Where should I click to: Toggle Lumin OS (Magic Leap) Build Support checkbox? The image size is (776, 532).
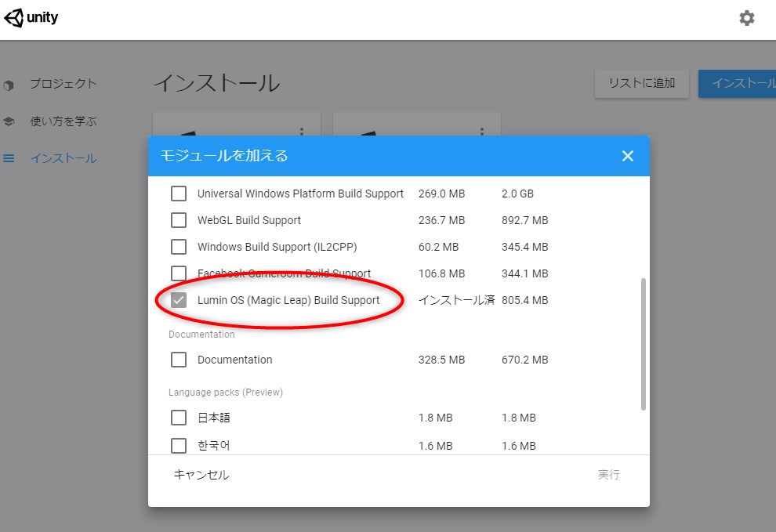point(179,300)
